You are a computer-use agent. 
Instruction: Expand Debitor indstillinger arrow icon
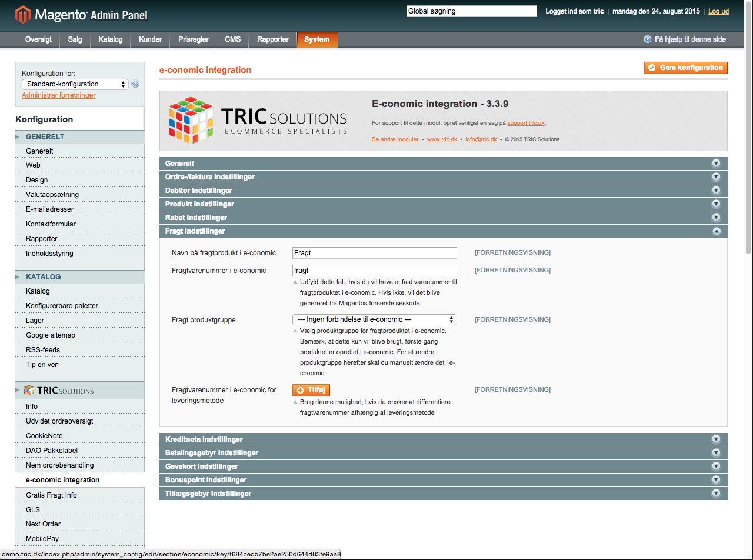[716, 191]
